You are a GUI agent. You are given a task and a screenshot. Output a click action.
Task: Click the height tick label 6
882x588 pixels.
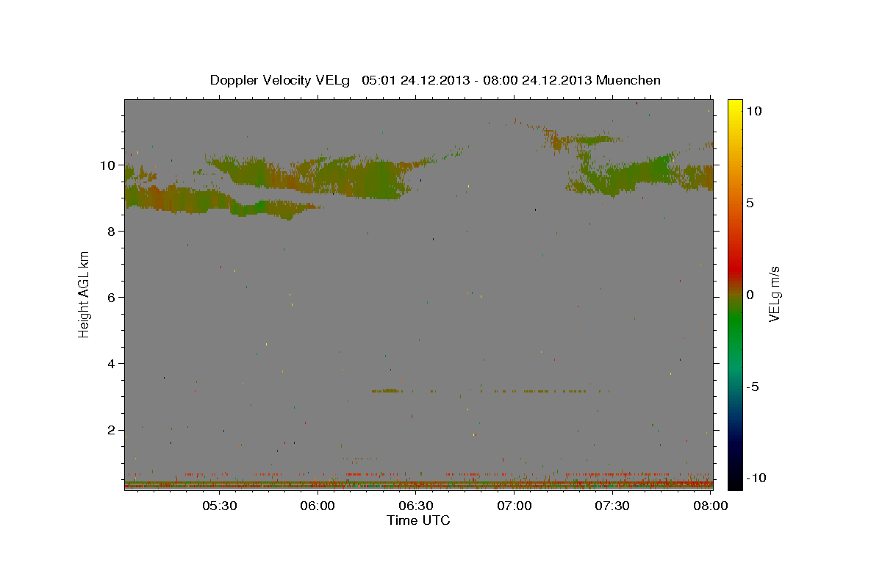[112, 298]
